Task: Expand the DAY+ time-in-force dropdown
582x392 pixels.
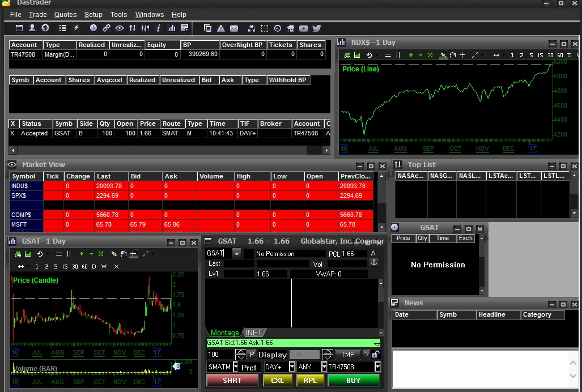Action: coord(292,367)
